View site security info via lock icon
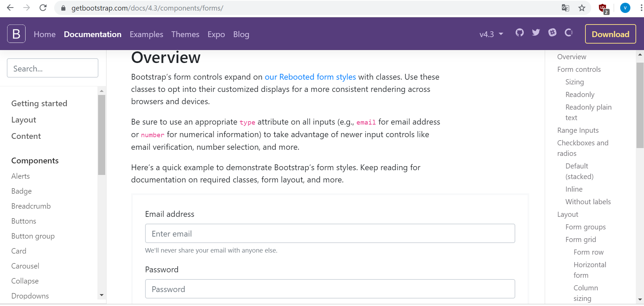This screenshot has height=306, width=644. 63,8
